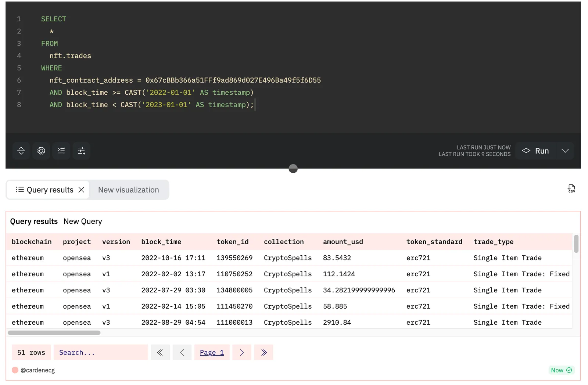Sort by the trade_type column header
Viewport: 588px width, 385px height.
click(494, 242)
